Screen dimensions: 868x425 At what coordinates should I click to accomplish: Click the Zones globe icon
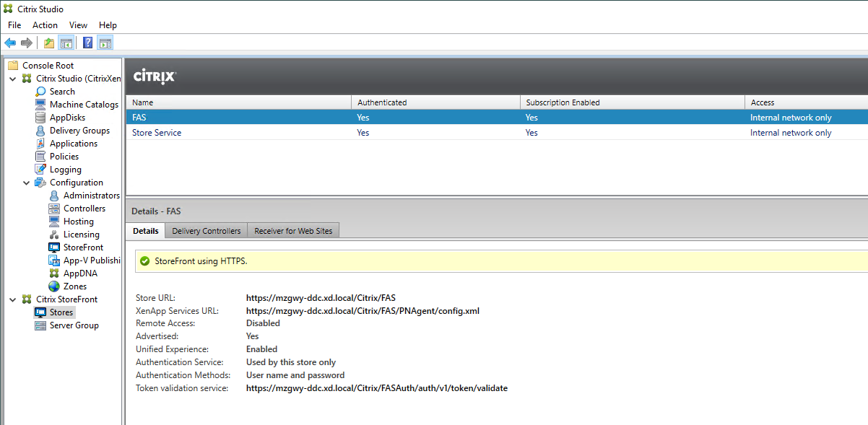click(54, 286)
